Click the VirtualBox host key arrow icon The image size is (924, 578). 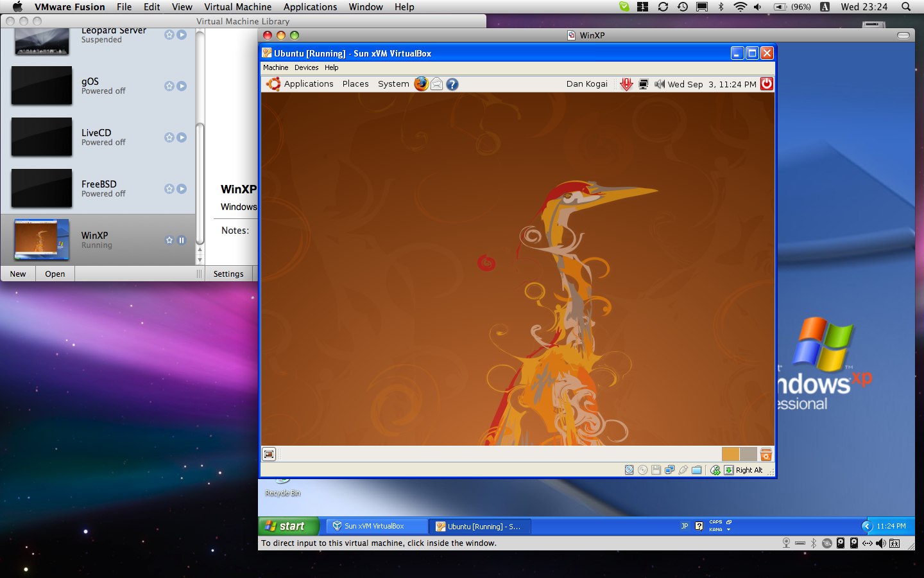[729, 470]
